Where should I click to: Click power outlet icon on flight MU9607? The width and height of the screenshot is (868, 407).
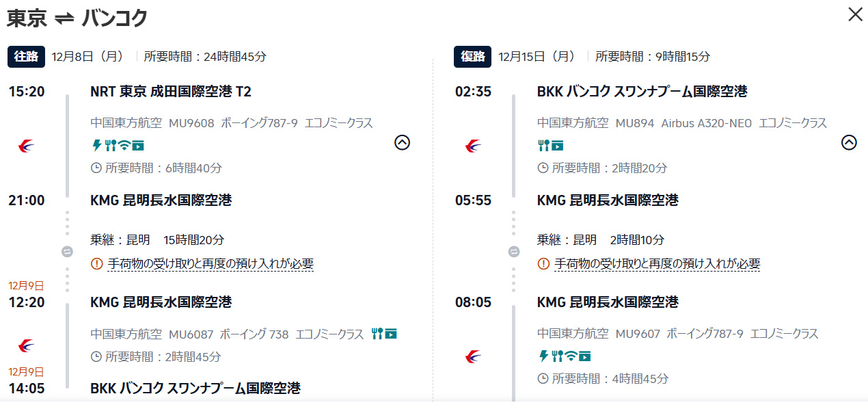tap(543, 356)
